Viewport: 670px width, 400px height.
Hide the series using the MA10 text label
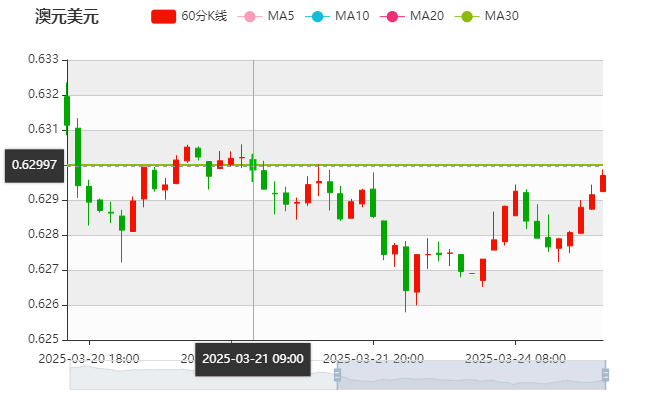click(352, 17)
